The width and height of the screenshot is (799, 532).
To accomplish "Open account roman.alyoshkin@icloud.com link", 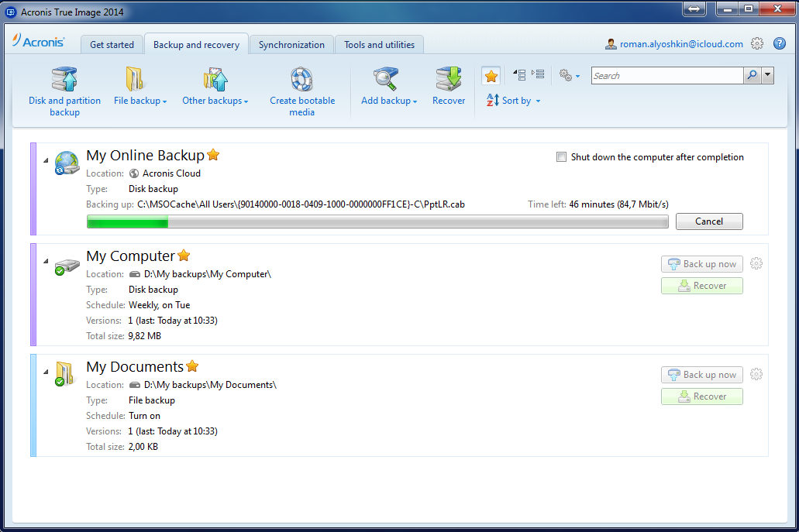I will point(681,44).
